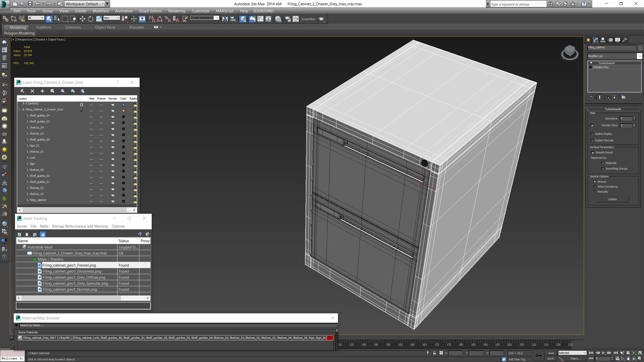Toggle the Percent Snap icon

(167, 19)
